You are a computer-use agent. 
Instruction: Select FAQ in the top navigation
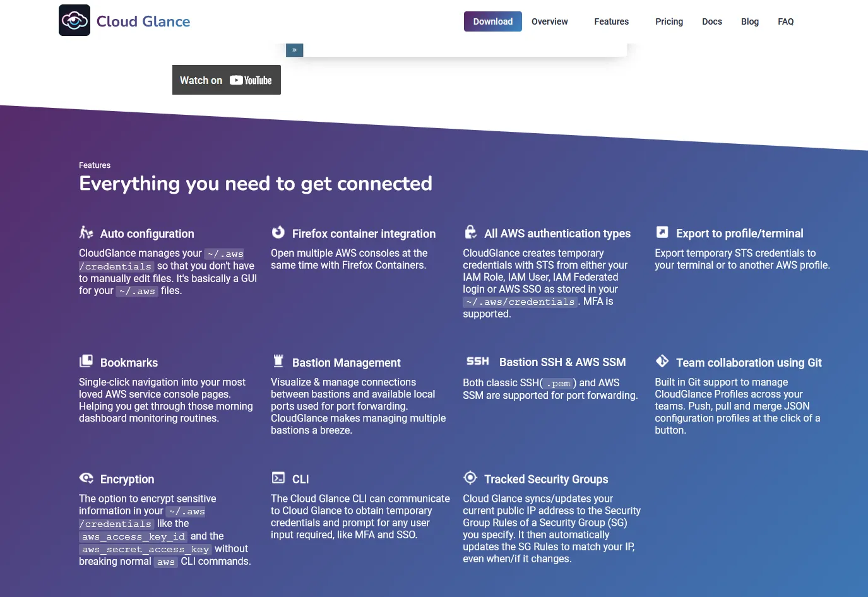[785, 21]
